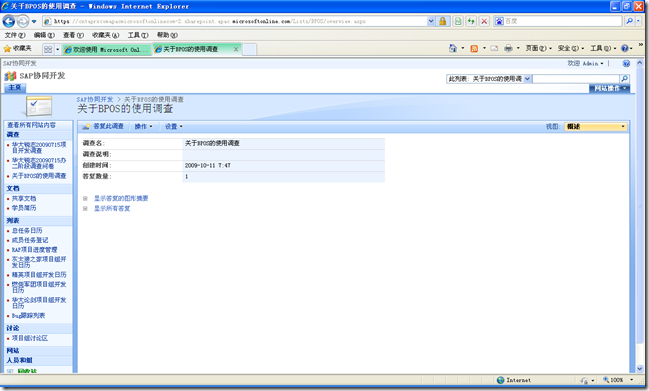Click the browser Back button
The image size is (649, 391).
pos(9,21)
